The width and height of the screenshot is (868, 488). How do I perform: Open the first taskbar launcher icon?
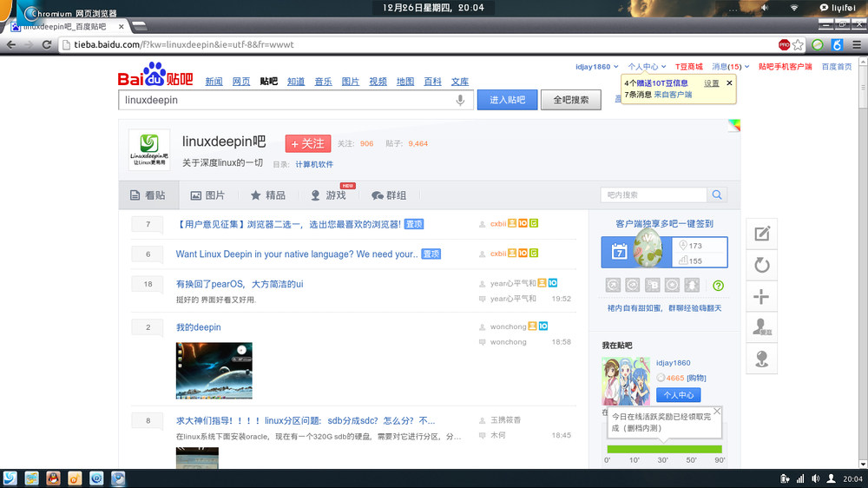10,478
